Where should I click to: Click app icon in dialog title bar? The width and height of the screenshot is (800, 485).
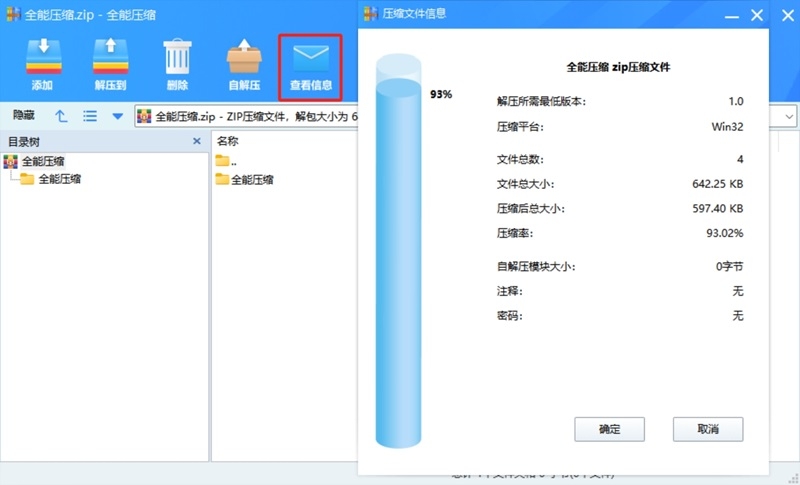point(371,14)
